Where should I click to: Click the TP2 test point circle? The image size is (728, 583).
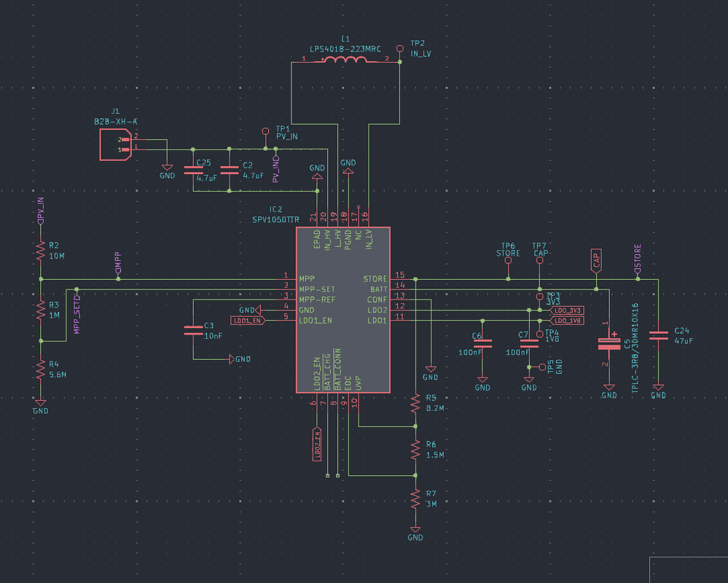point(400,49)
